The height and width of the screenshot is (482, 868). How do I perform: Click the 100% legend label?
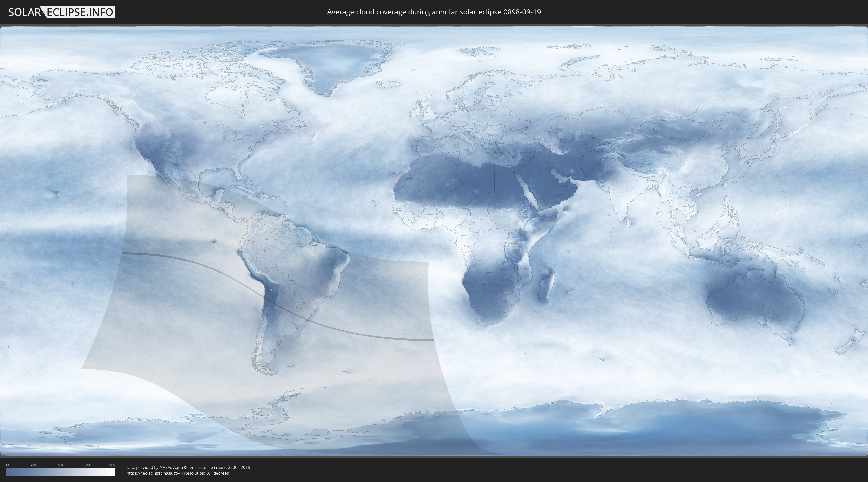tap(112, 465)
